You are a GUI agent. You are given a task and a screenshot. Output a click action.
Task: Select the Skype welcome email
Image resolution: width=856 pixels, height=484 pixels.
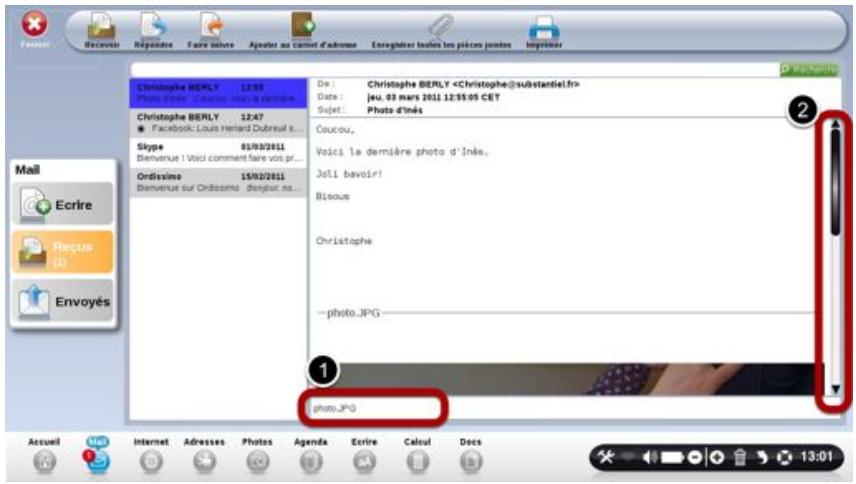pos(218,152)
